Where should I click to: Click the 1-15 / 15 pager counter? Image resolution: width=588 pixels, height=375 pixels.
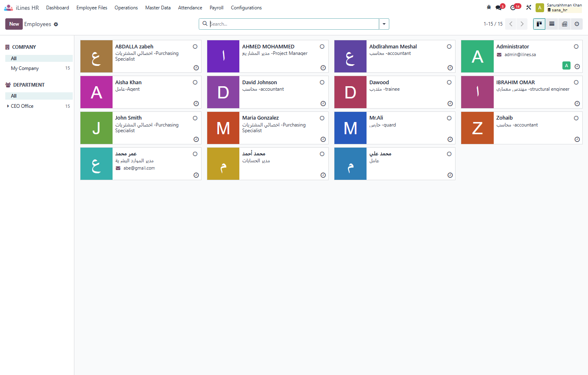pos(493,24)
